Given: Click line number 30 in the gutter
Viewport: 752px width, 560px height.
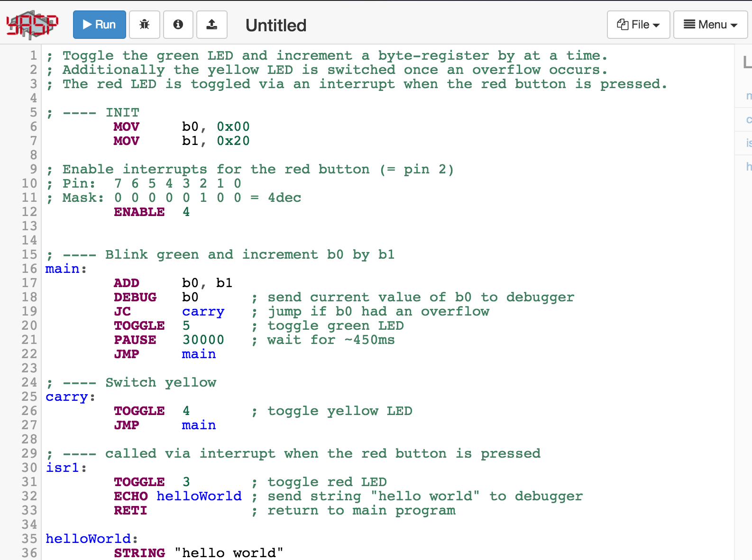Looking at the screenshot, I should point(29,468).
